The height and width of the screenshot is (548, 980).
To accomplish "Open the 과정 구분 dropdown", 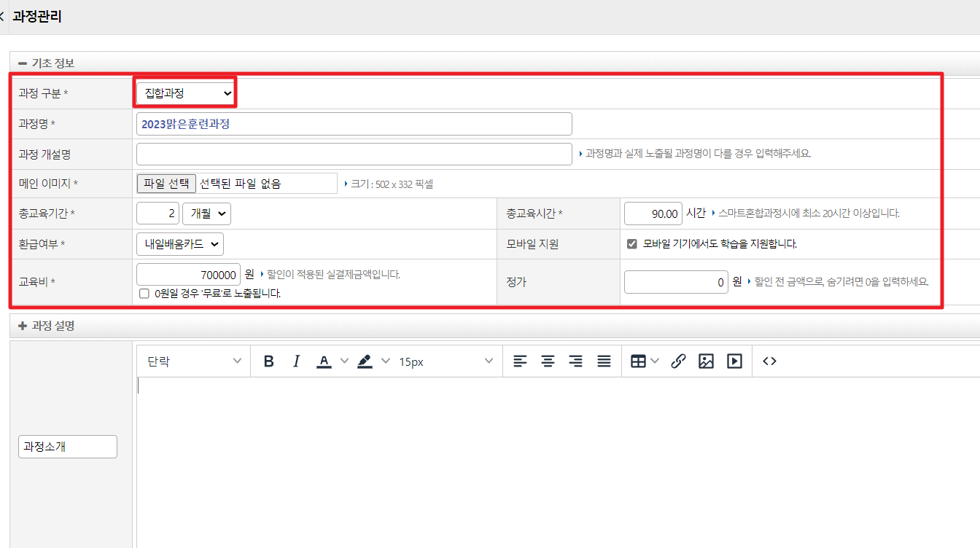I will tap(186, 93).
